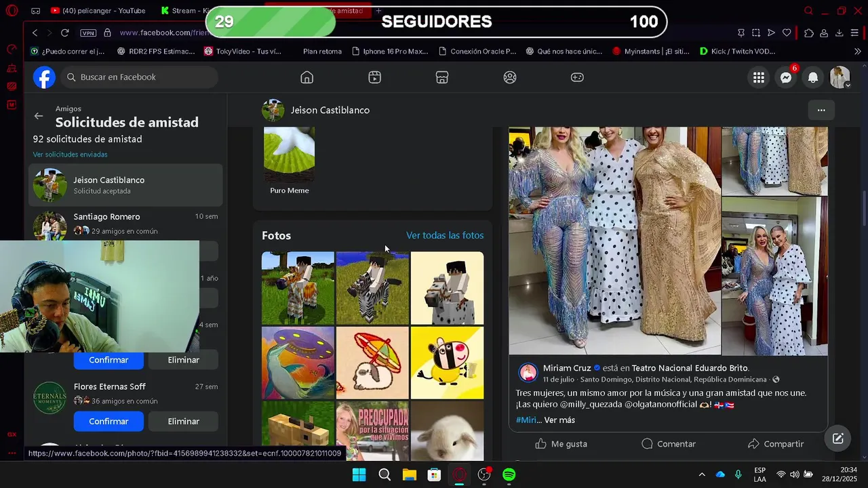868x488 pixels.
Task: Open Opera extensions puzzle icon
Action: (809, 33)
